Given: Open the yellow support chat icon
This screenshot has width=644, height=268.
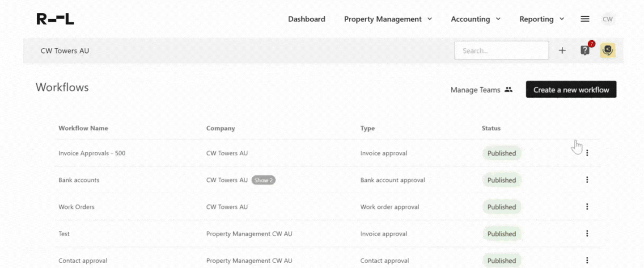Looking at the screenshot, I should pyautogui.click(x=607, y=50).
